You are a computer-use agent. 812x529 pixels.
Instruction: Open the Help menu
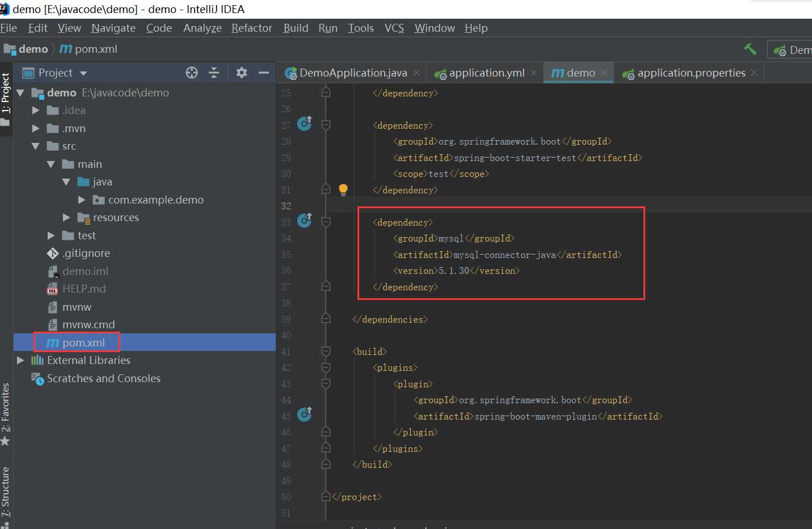(476, 28)
